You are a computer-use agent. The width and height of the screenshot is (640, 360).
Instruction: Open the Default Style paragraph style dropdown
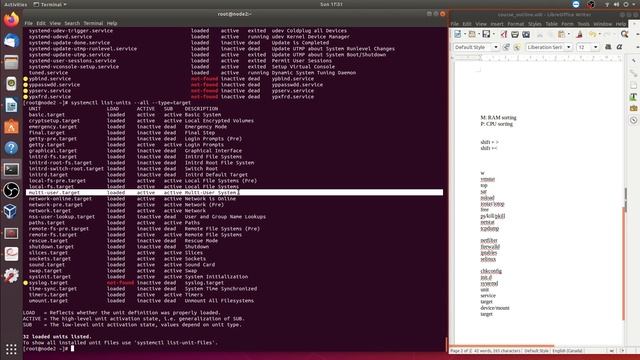(x=496, y=47)
